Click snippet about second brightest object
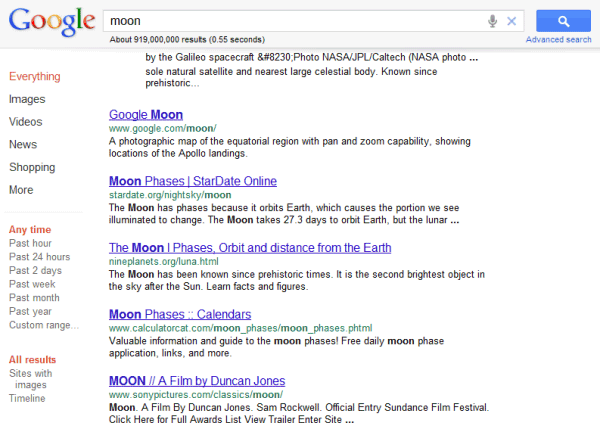This screenshot has height=426, width=600. (297, 281)
